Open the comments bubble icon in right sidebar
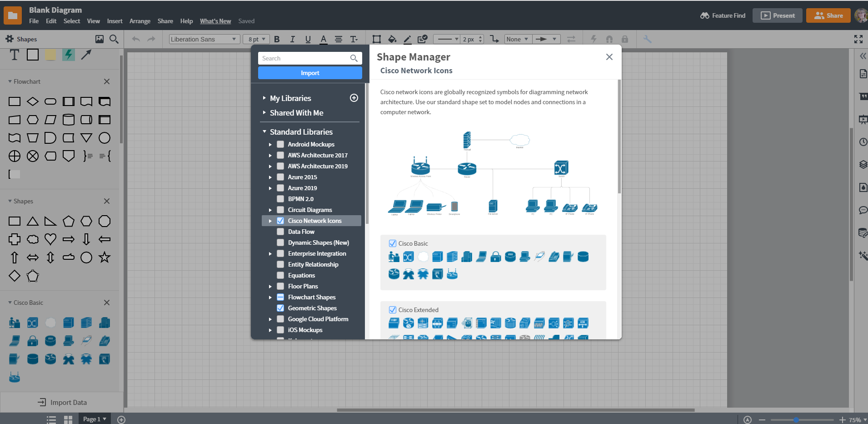The height and width of the screenshot is (424, 868). click(x=863, y=210)
